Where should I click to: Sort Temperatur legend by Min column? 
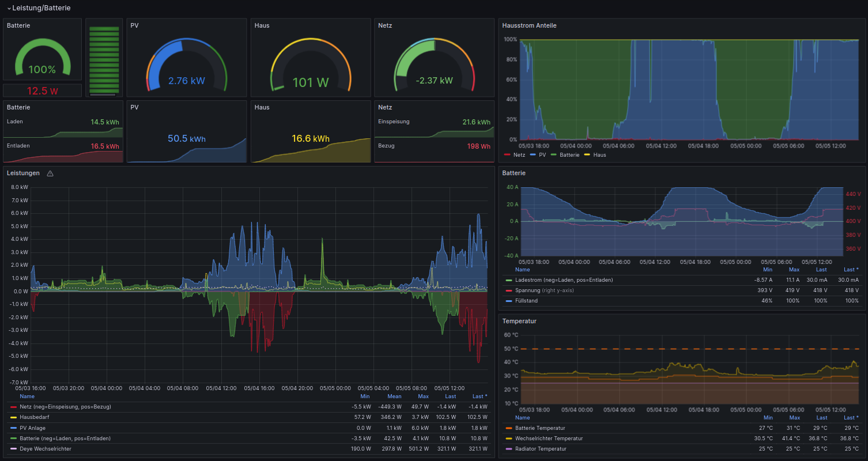(768, 418)
